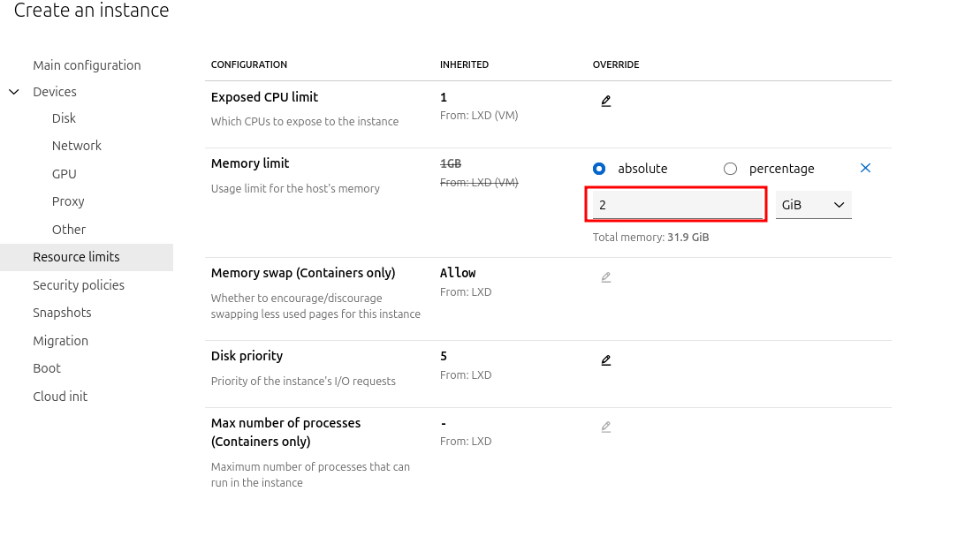Open Cloud init section
The width and height of the screenshot is (980, 552).
tap(60, 396)
